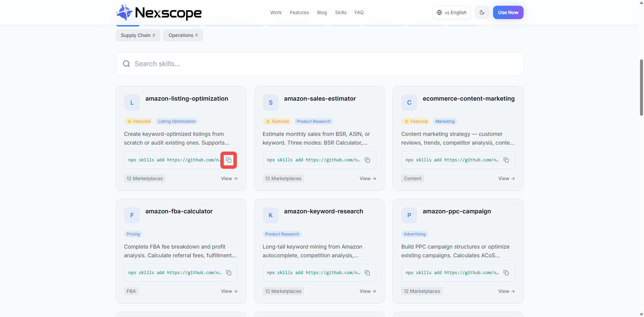Open the Work menu item
This screenshot has height=317, width=644.
(x=276, y=12)
